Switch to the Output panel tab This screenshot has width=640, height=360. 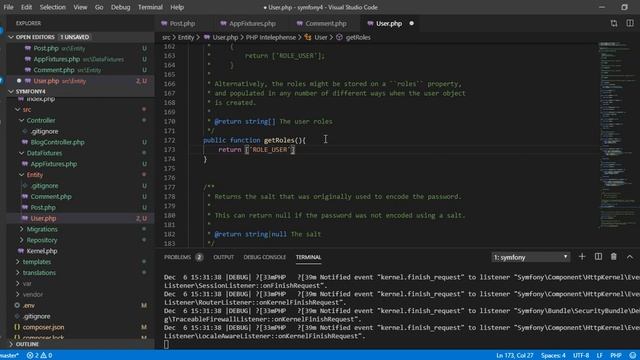224,257
